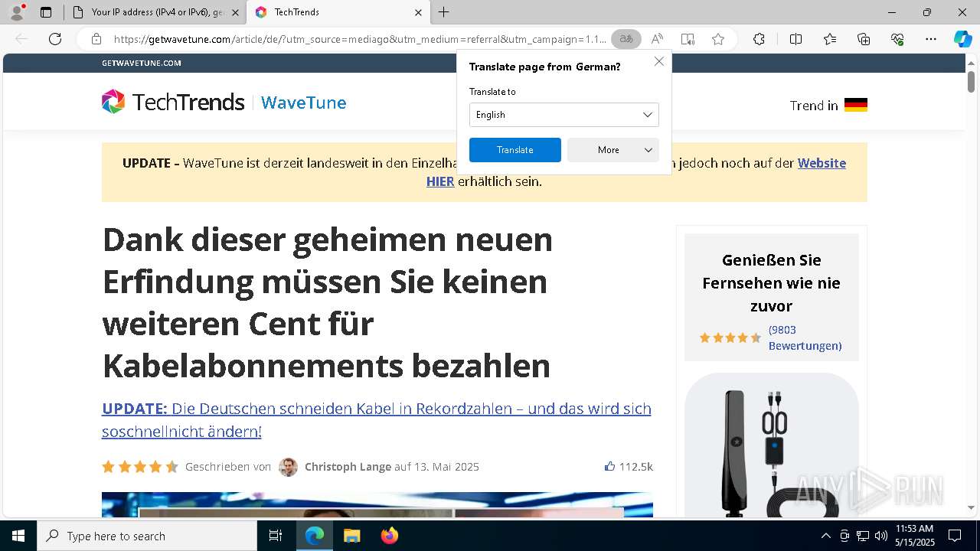Dismiss the translate popup with X
The width and height of the screenshot is (980, 551).
pyautogui.click(x=659, y=61)
